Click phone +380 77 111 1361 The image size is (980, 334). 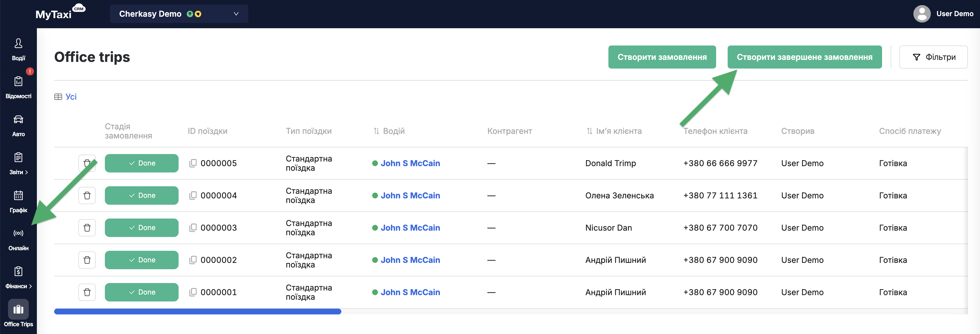(x=720, y=196)
